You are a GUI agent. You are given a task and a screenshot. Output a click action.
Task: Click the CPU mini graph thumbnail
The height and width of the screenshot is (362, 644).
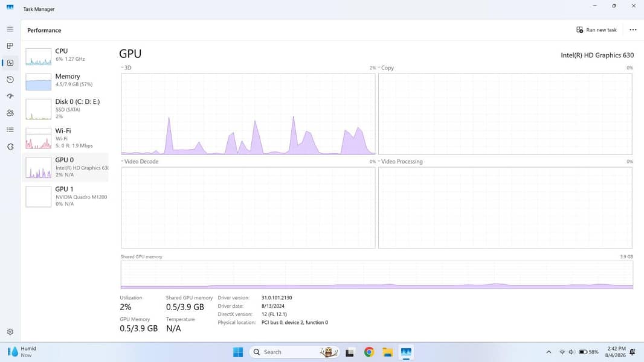click(x=38, y=57)
